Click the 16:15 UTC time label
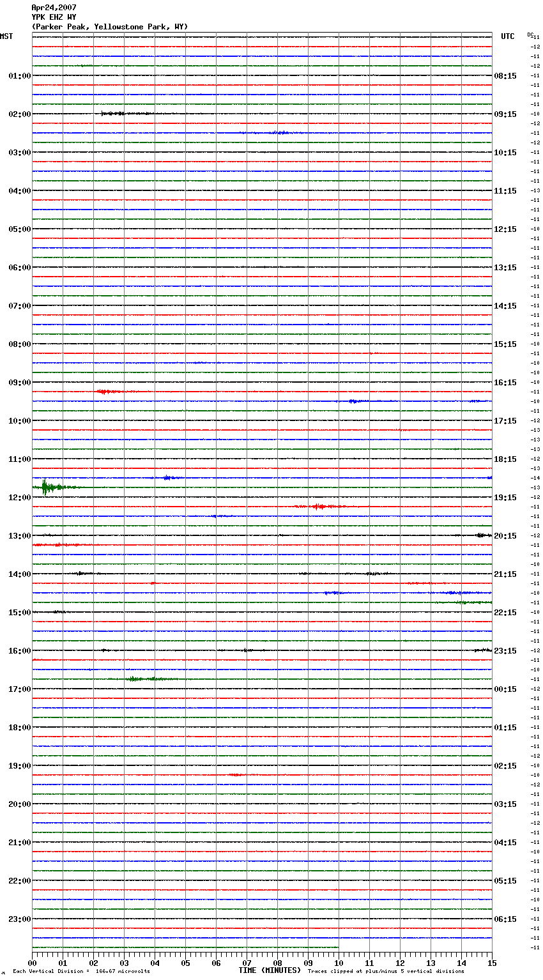Image resolution: width=543 pixels, height=980 pixels. [505, 383]
